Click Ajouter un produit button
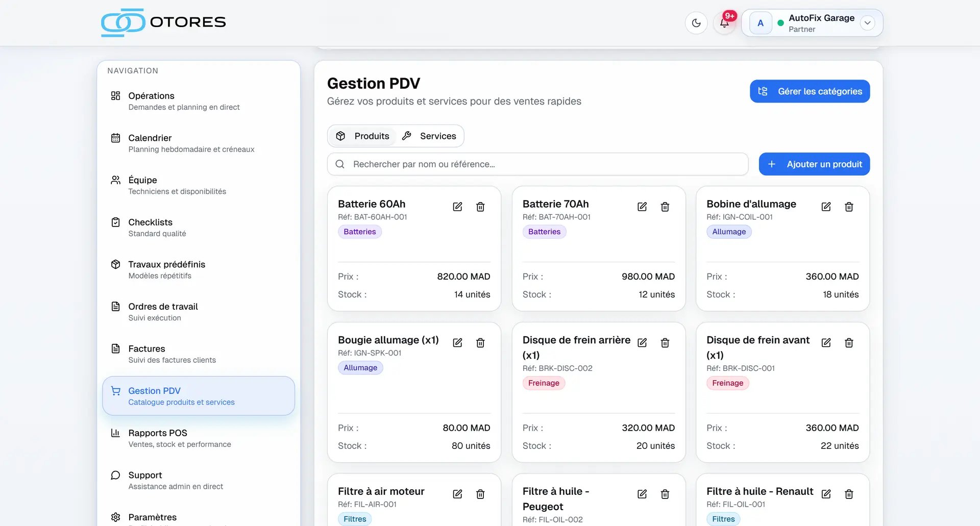The image size is (980, 526). (x=814, y=164)
